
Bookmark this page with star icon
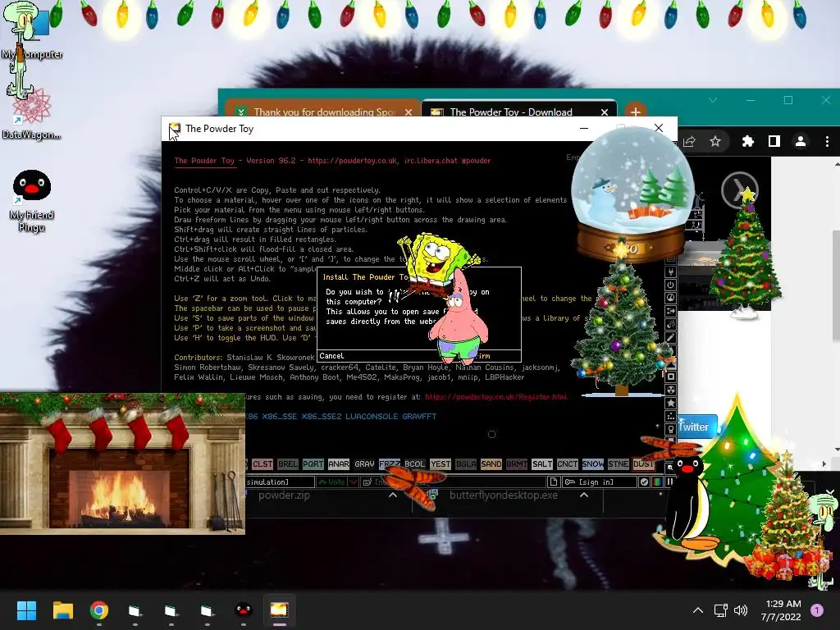point(715,141)
